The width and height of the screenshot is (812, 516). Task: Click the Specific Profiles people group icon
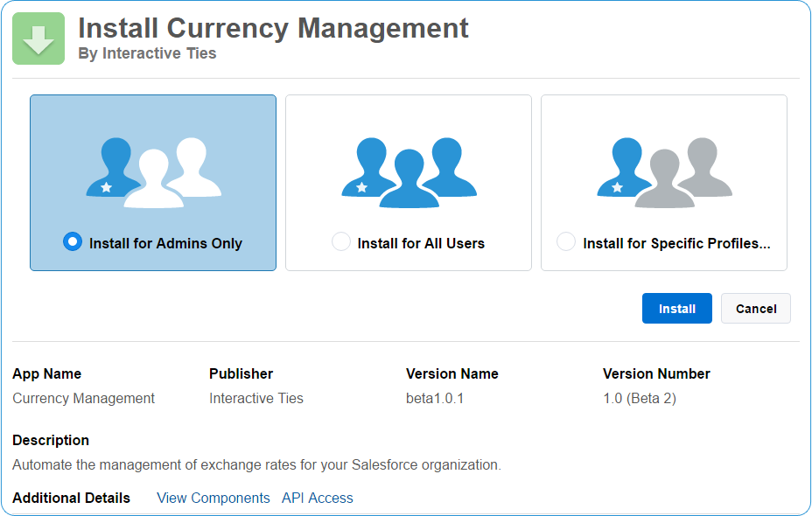click(x=664, y=173)
